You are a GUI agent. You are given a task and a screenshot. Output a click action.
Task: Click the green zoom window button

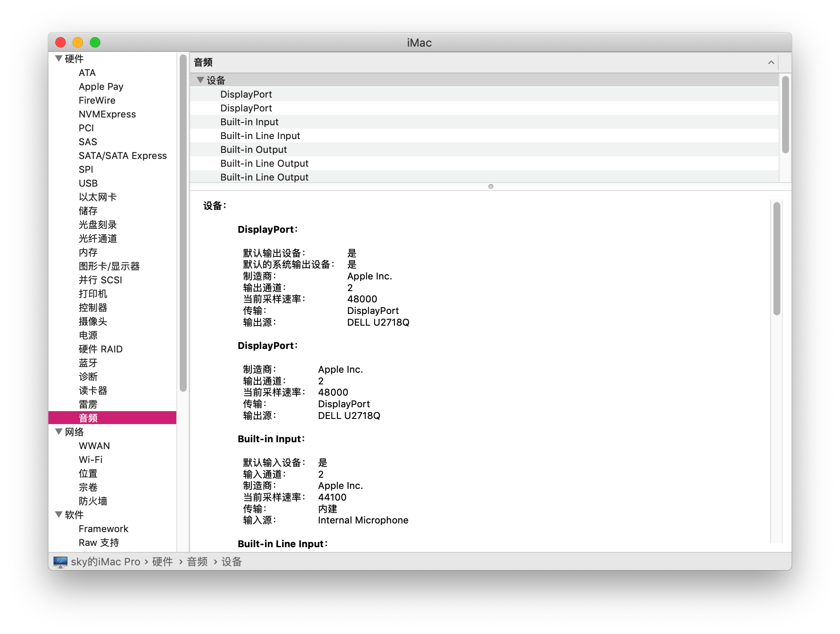point(95,42)
